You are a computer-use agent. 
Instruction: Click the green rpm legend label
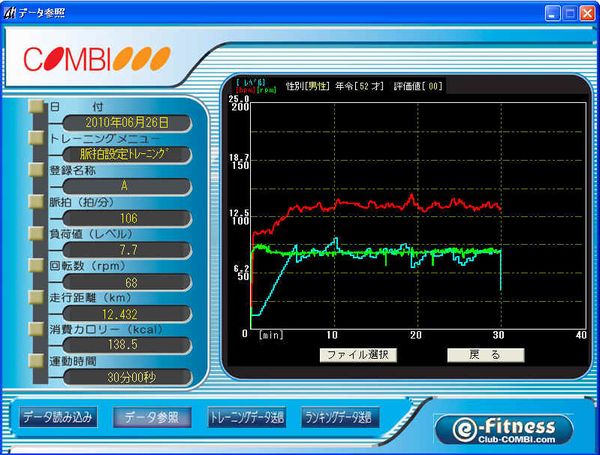[266, 90]
